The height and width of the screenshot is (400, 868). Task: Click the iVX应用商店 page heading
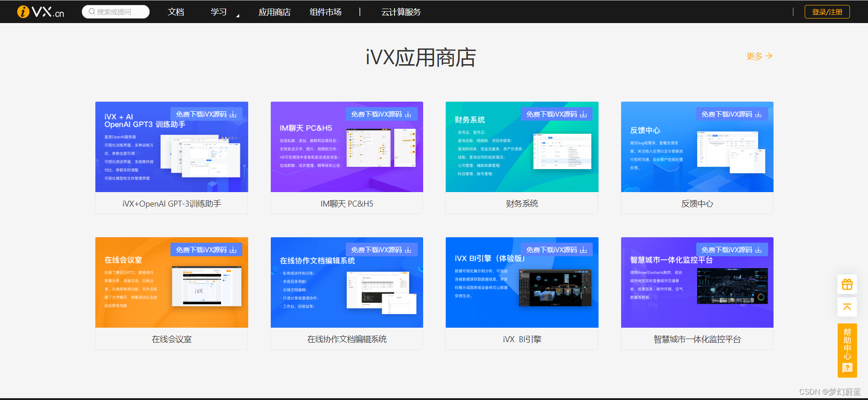tap(421, 58)
